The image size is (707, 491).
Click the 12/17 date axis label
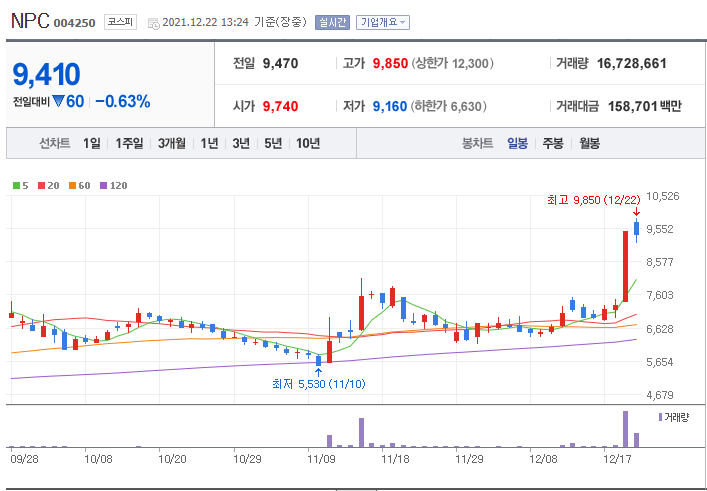click(x=617, y=459)
